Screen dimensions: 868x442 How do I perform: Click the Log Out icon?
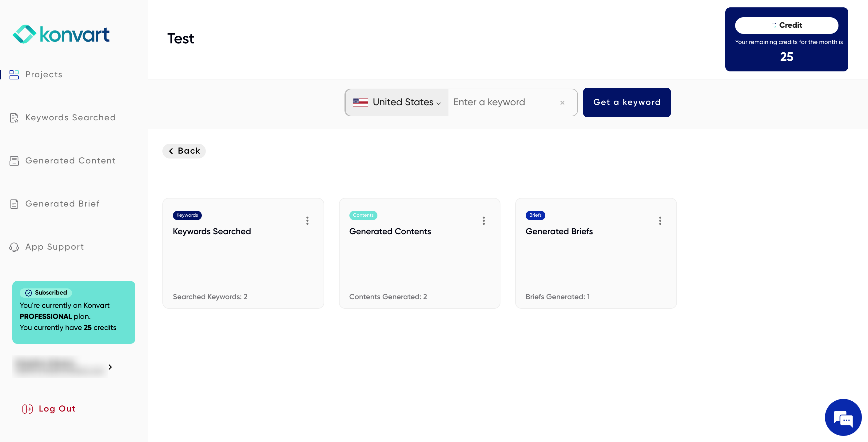(26, 408)
